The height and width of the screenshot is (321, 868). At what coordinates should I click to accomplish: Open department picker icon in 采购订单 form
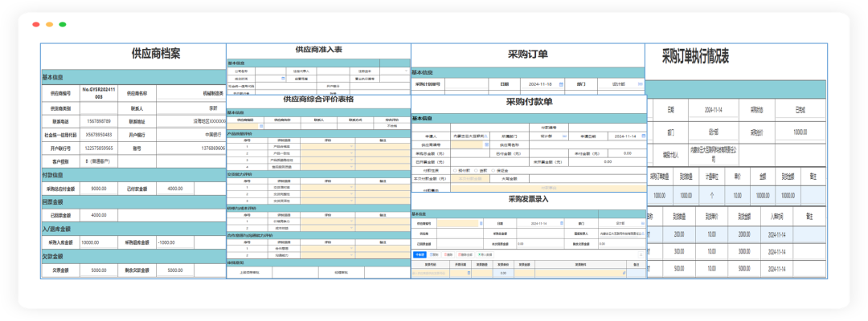641,84
